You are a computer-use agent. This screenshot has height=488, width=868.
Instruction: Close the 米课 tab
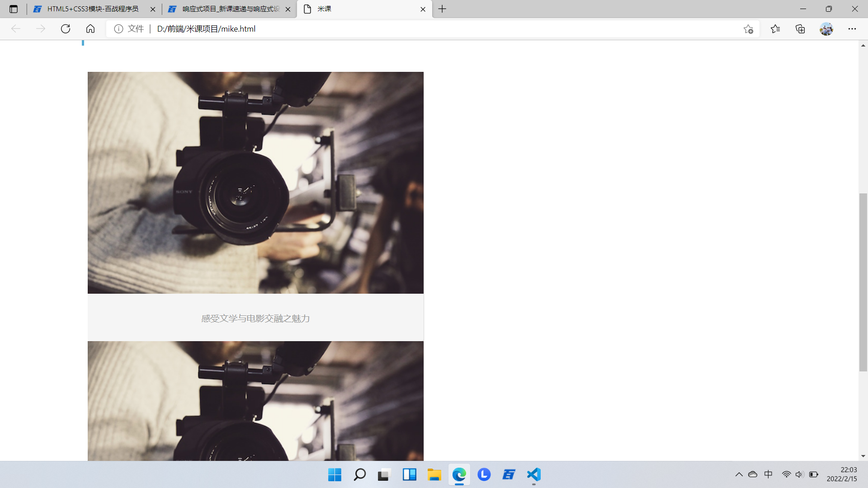423,9
